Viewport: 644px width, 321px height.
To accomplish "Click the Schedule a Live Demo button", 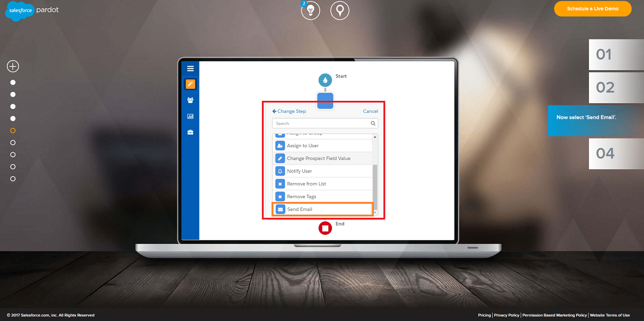I will pos(593,9).
